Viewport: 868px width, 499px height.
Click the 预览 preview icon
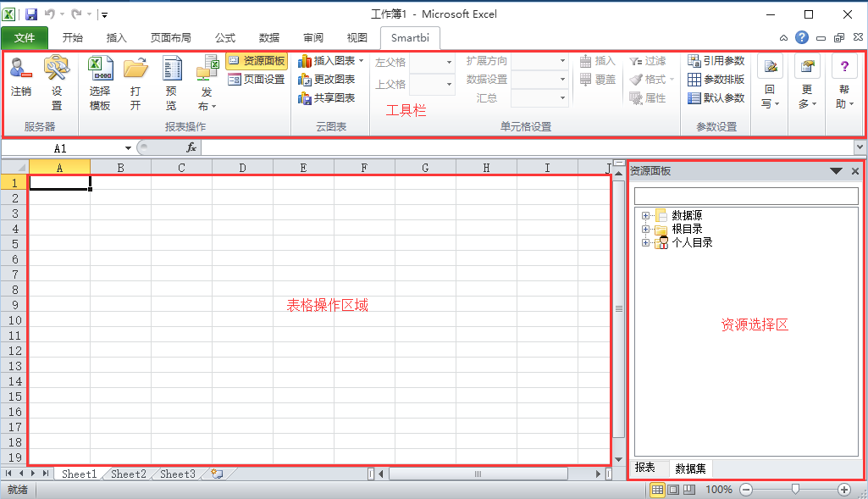[172, 69]
